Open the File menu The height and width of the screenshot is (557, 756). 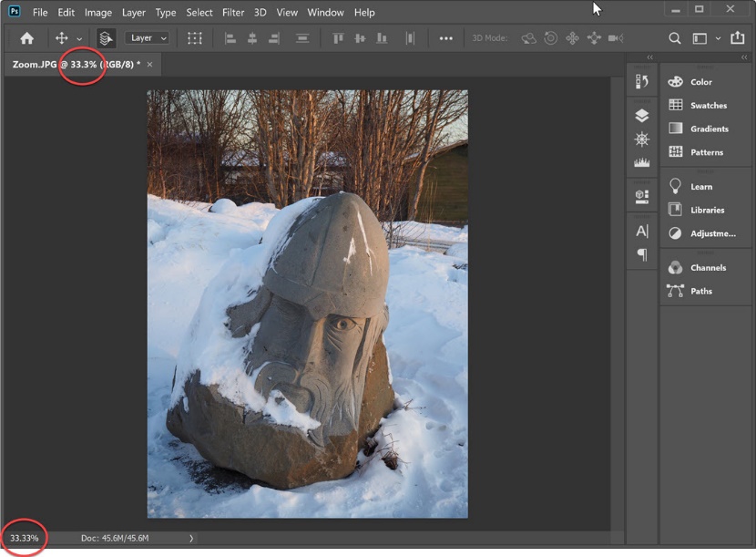[x=40, y=13]
